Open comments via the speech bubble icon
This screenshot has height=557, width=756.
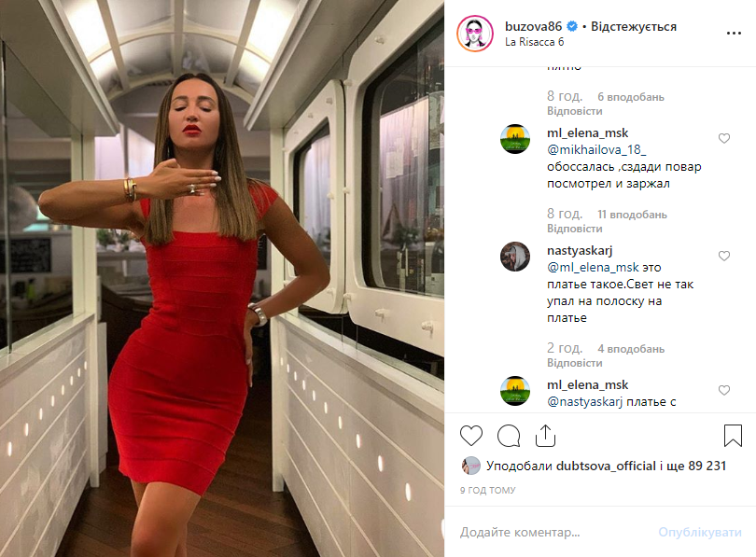pyautogui.click(x=508, y=436)
